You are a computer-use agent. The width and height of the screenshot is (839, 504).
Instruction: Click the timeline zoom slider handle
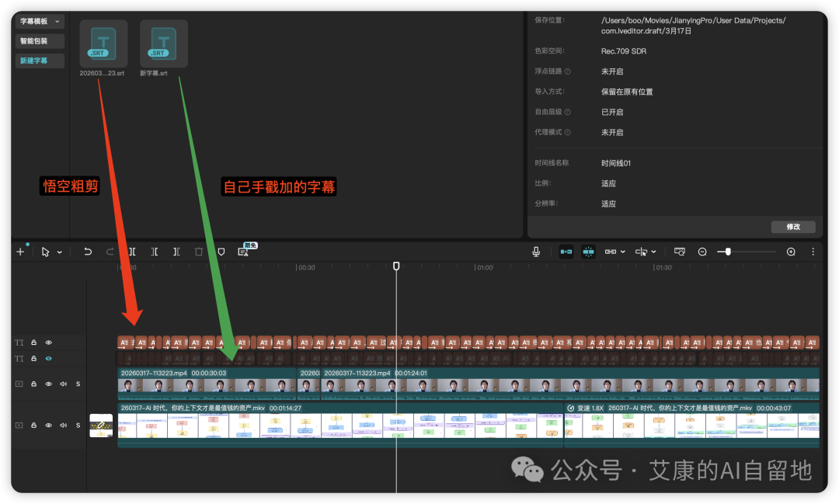point(728,252)
